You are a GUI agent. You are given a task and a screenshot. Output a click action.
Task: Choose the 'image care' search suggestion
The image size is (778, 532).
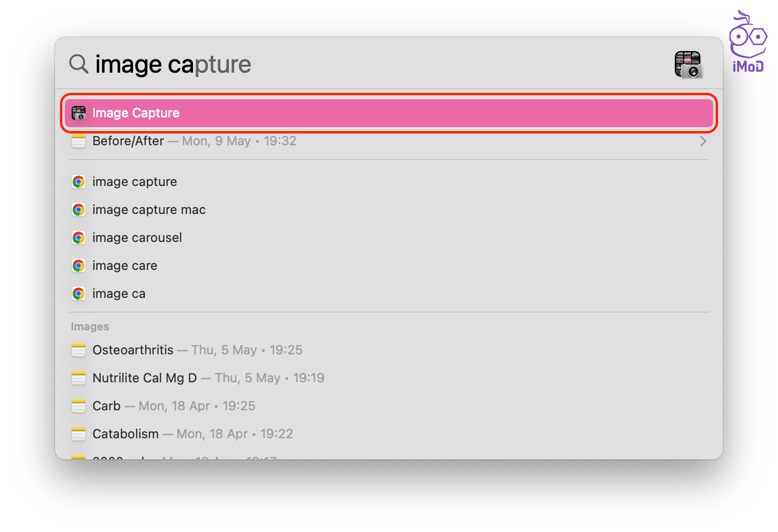(125, 266)
